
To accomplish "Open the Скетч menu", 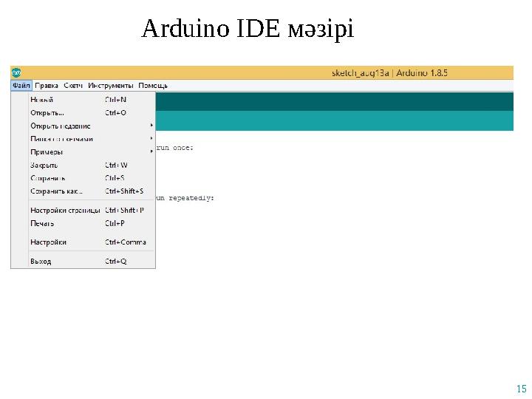I will 73,86.
